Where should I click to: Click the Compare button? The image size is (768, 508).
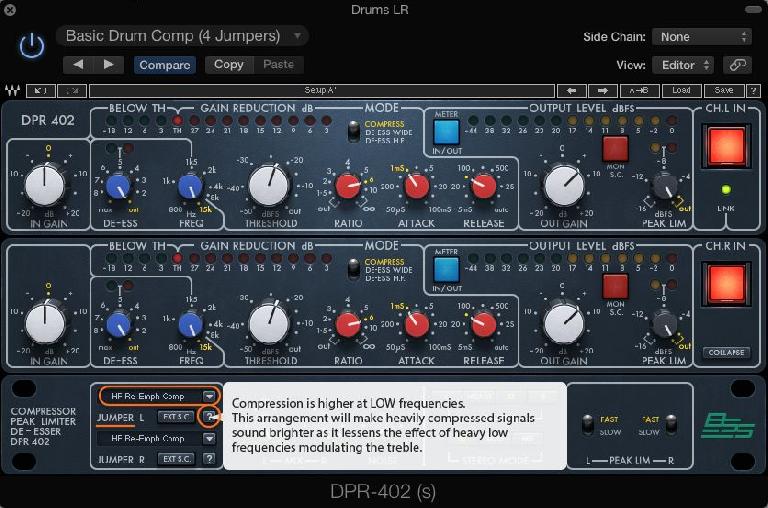(165, 65)
